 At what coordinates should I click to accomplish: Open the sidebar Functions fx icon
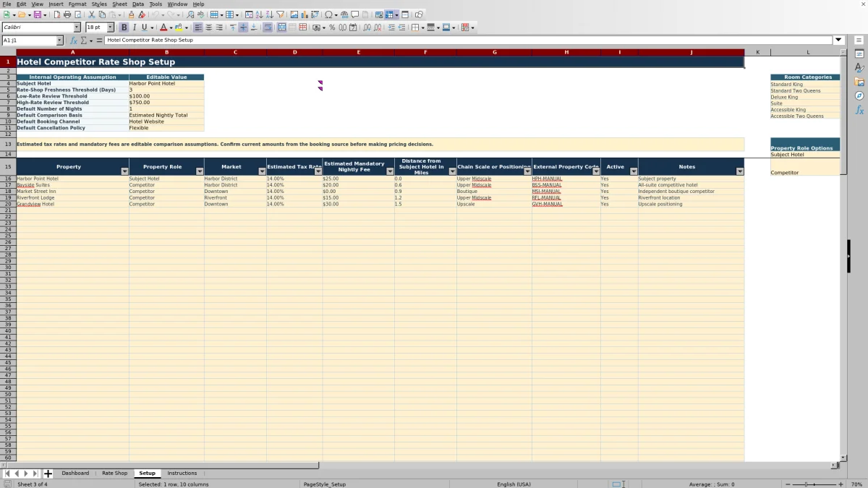tap(859, 110)
